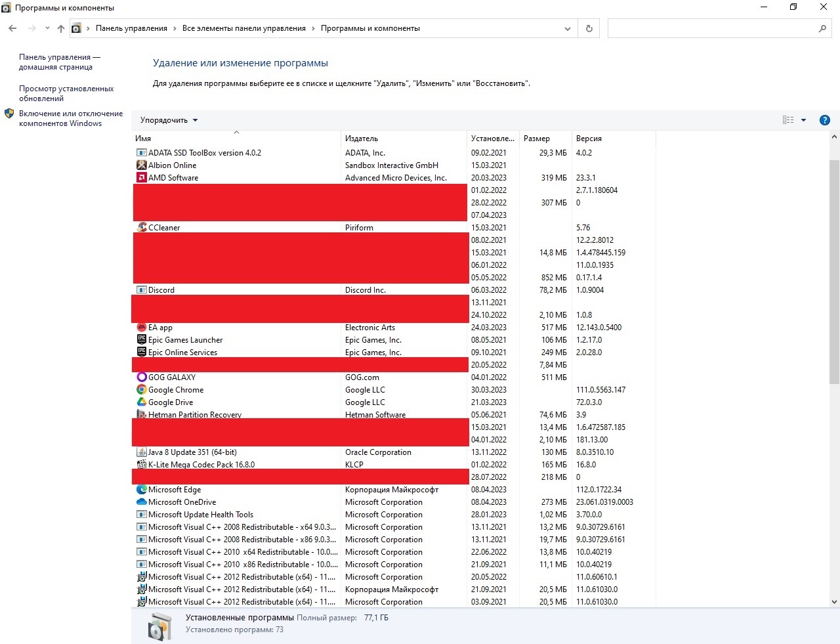The image size is (840, 644).
Task: Click the Microsoft Update Health Tools icon
Action: pyautogui.click(x=141, y=515)
